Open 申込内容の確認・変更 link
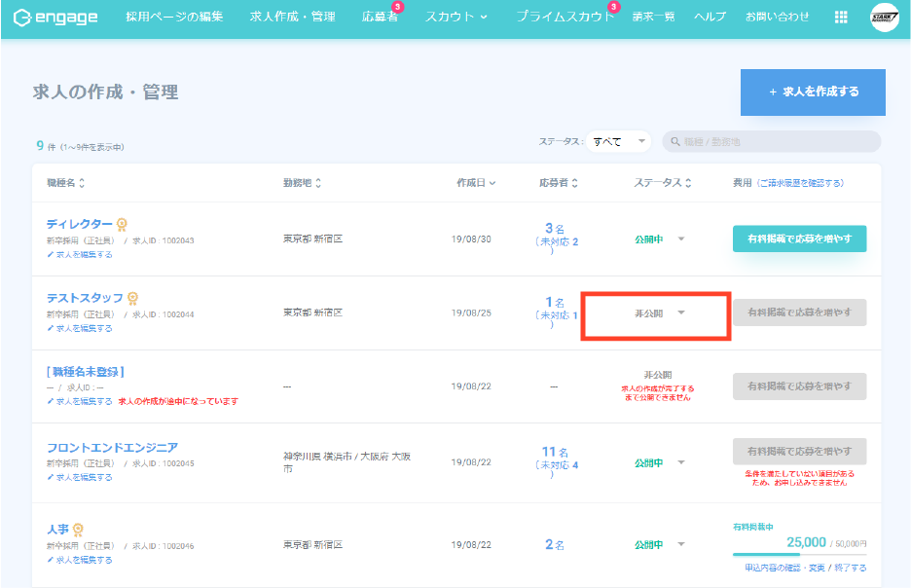The image size is (911, 588). point(784,568)
